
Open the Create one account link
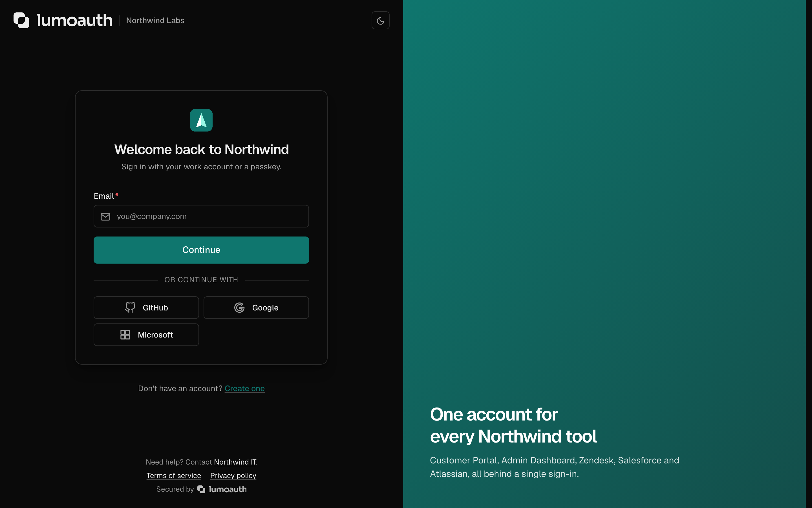(245, 388)
